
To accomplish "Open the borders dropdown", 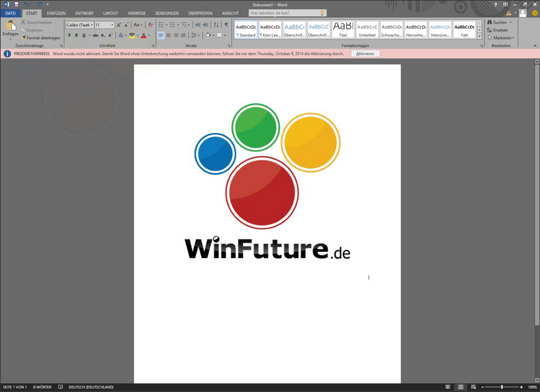I will click(x=225, y=36).
